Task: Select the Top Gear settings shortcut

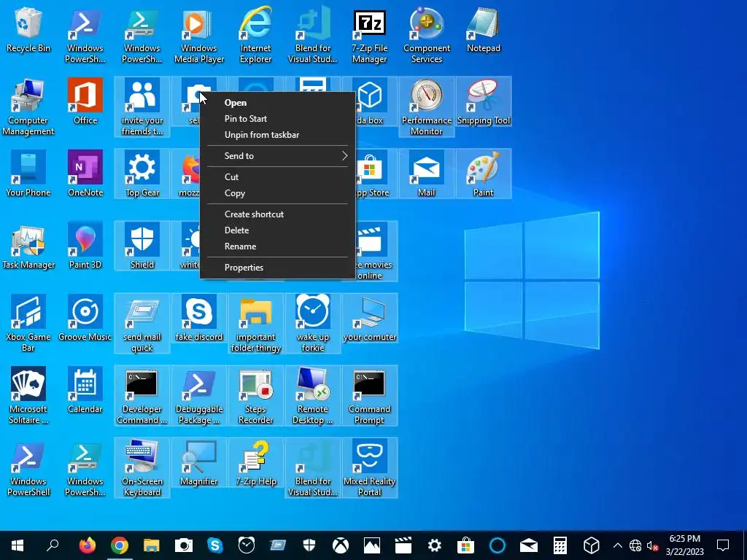Action: point(142,174)
